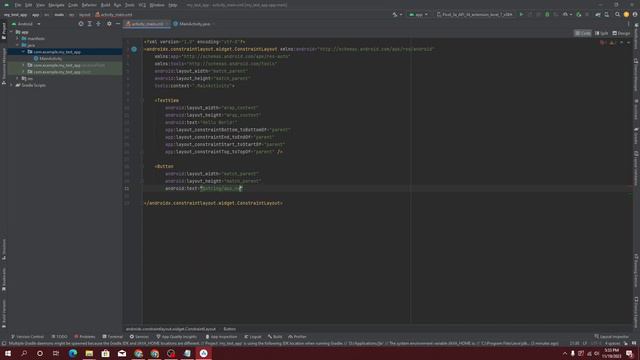Click the Debug app bug icon
This screenshot has width=640, height=360.
pos(547,15)
